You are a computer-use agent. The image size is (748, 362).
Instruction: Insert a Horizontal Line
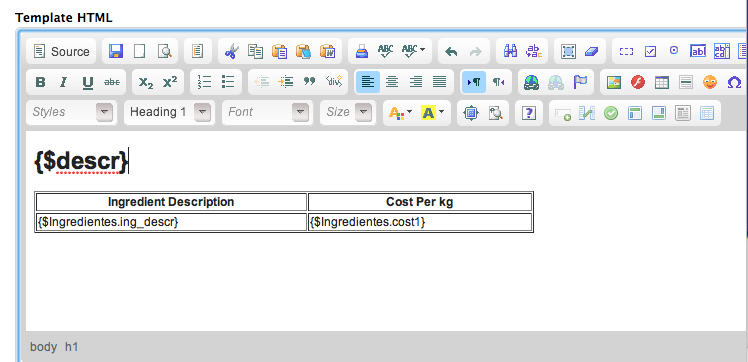[686, 82]
